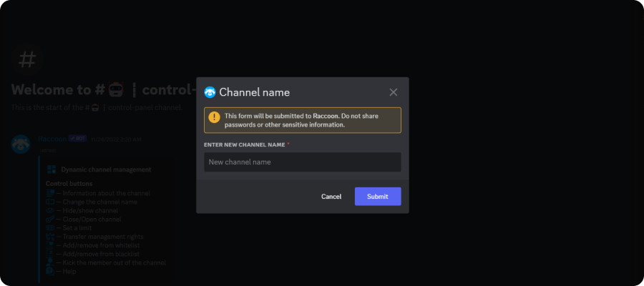The image size is (644, 286).
Task: Click 'Kick the member out of the channel' text
Action: 114,262
